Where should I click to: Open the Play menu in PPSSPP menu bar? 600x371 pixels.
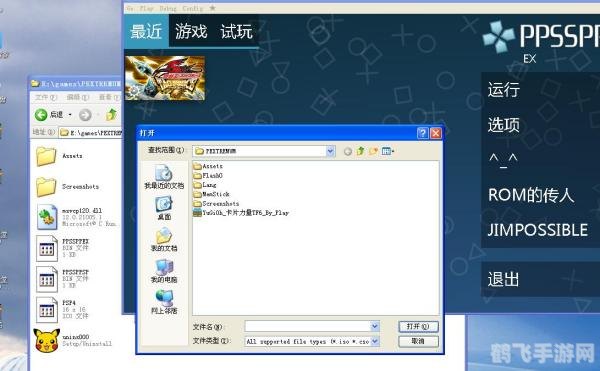coord(146,8)
